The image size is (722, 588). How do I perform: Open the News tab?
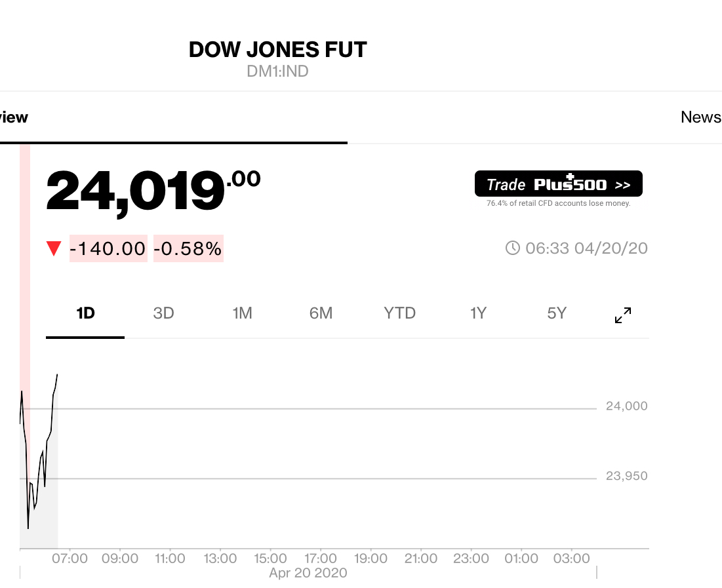(700, 117)
